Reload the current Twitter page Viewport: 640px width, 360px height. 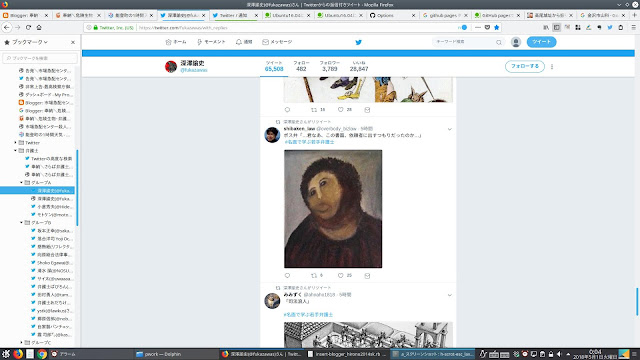pyautogui.click(x=28, y=27)
